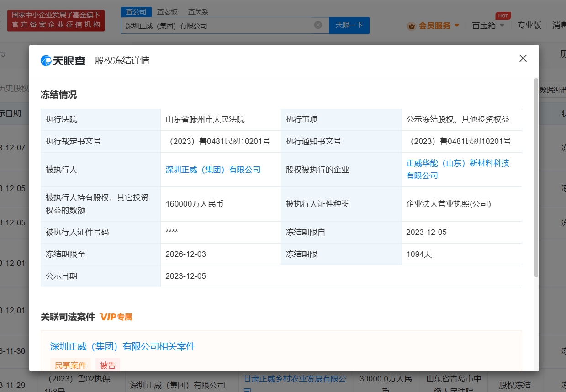Click the 天眼查 logo in dialog header

(x=63, y=60)
